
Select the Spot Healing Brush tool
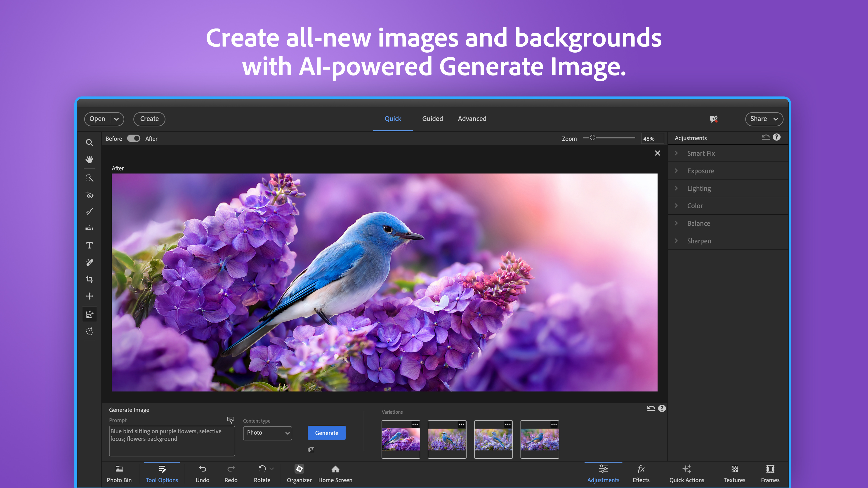pos(89,262)
